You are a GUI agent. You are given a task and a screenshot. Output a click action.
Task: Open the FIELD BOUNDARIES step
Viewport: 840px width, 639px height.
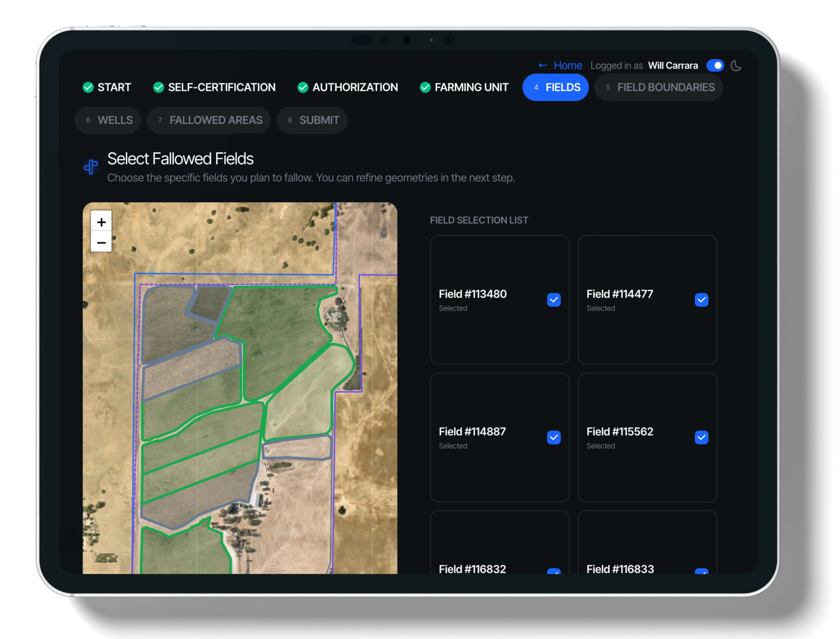pyautogui.click(x=658, y=87)
